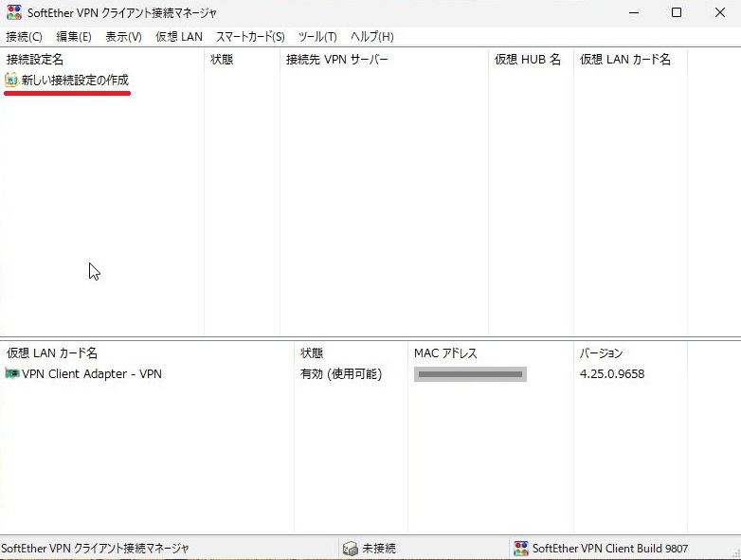Click 仮想 LAN カード名 header in the connection list

pyautogui.click(x=630, y=60)
